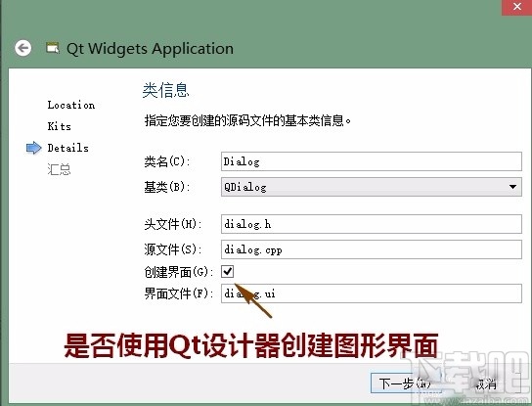The width and height of the screenshot is (532, 406).
Task: Click the blue current-step arrow beside Details
Action: [x=33, y=148]
